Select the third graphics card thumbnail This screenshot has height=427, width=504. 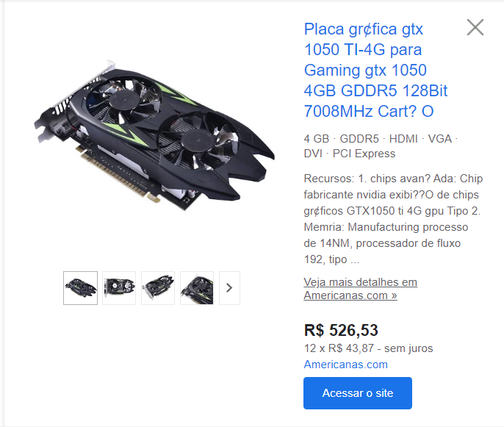coord(158,288)
